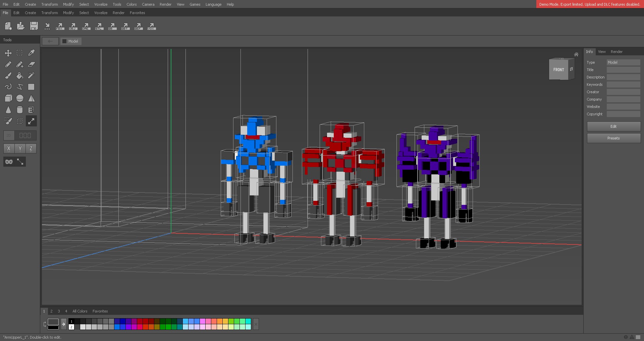Select the Cylinder shape tool

tap(20, 110)
